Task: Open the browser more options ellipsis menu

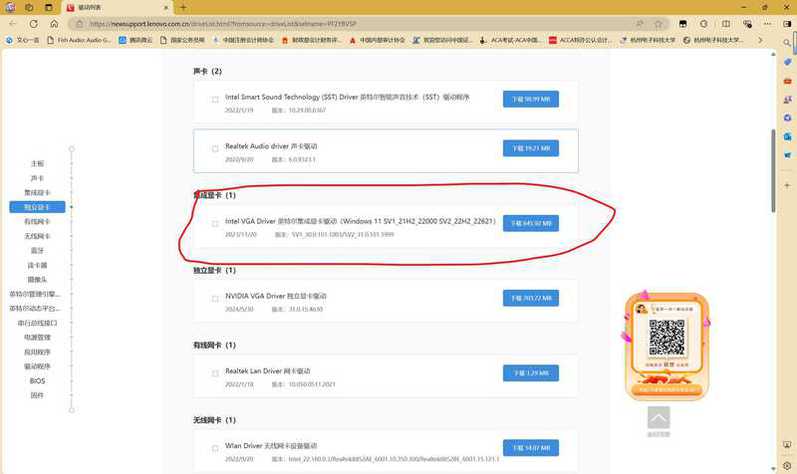Action: pos(768,23)
